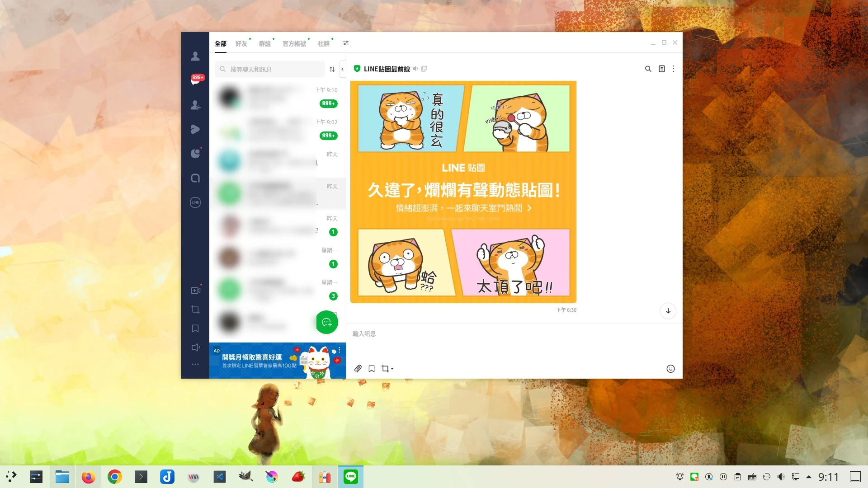Click the green new chat button
The image size is (868, 488).
(327, 322)
